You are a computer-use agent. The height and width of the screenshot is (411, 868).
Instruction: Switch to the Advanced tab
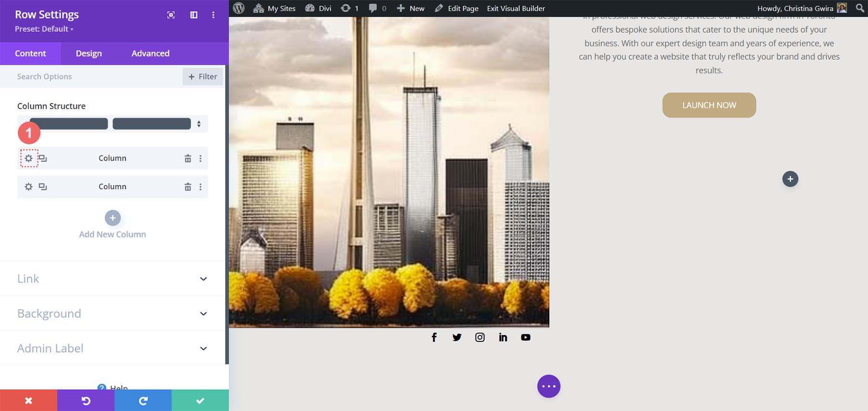click(x=150, y=54)
